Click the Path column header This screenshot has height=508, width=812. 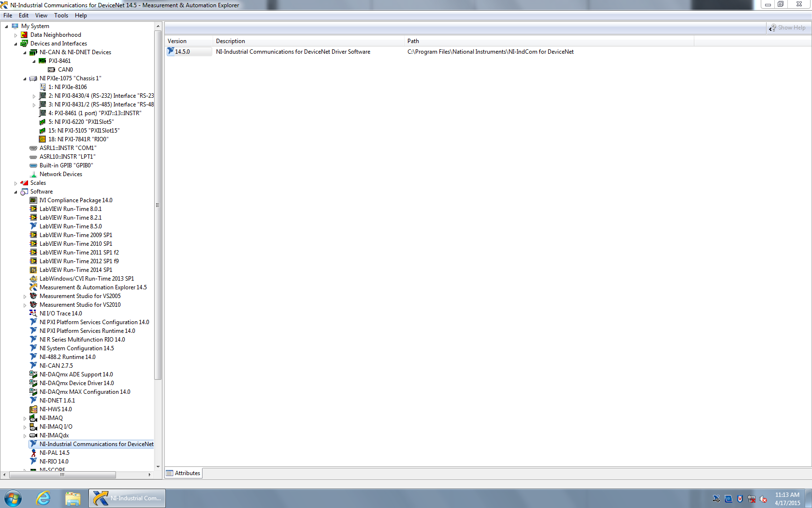pos(549,41)
